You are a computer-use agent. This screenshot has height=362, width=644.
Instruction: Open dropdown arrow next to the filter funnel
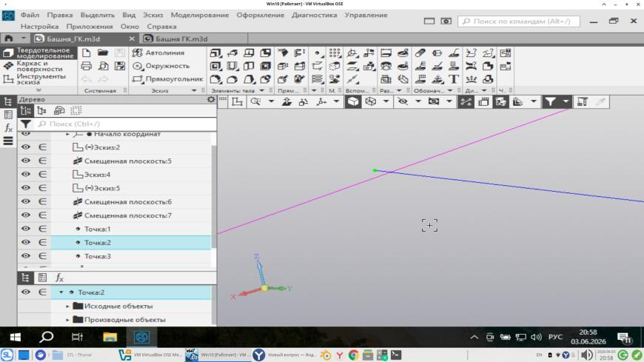pyautogui.click(x=566, y=101)
